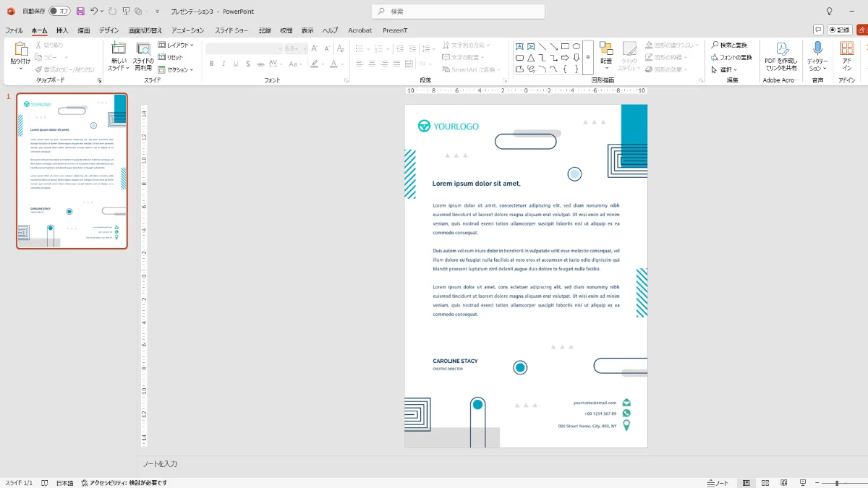The image size is (868, 488).
Task: Click the zoom slider in status bar
Action: pos(837,483)
